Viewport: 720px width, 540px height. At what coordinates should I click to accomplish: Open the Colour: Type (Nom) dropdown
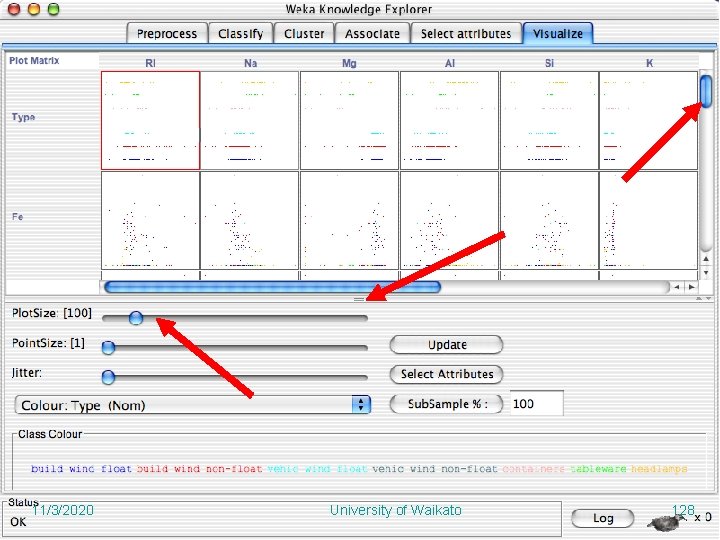pyautogui.click(x=193, y=405)
